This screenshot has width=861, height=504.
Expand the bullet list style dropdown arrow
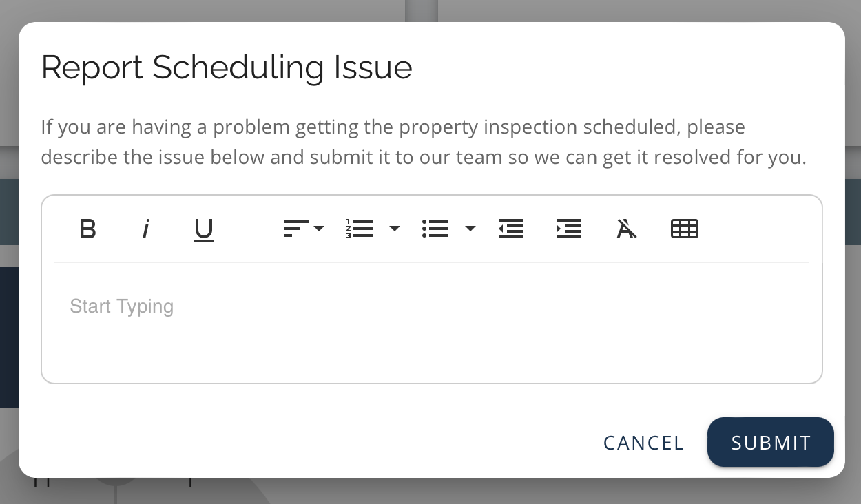point(470,229)
